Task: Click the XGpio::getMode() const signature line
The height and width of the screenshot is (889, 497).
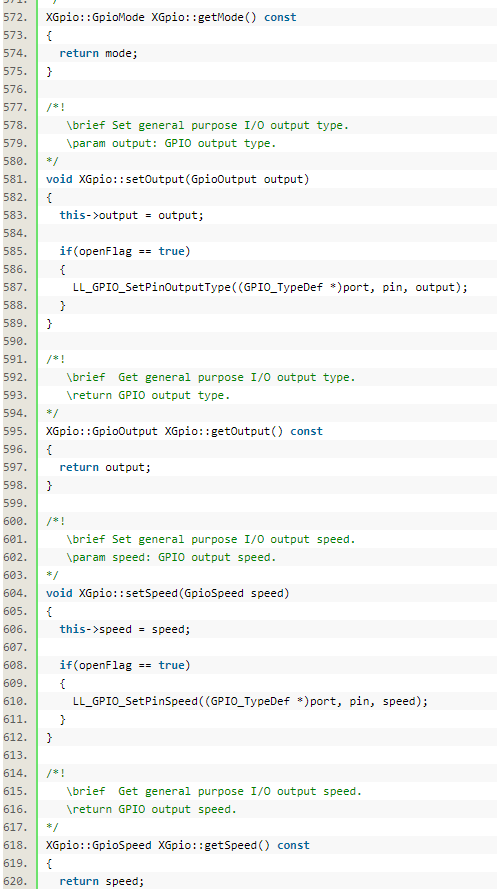Action: [171, 17]
